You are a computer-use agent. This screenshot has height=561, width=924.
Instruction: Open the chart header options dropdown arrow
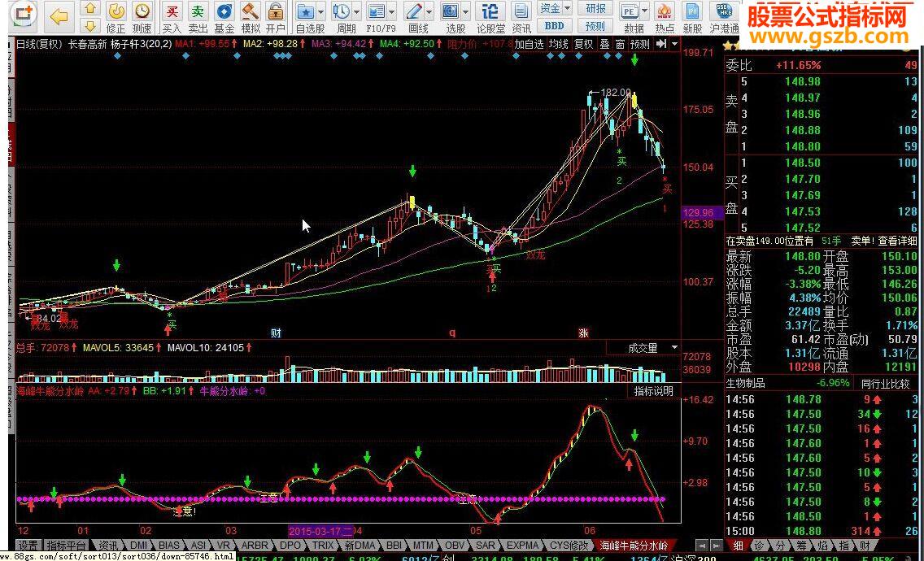(673, 44)
